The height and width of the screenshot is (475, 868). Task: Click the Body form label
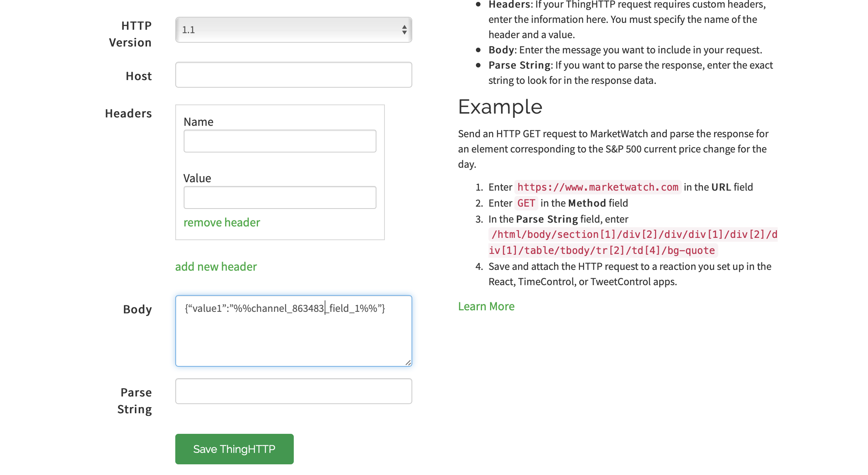137,310
